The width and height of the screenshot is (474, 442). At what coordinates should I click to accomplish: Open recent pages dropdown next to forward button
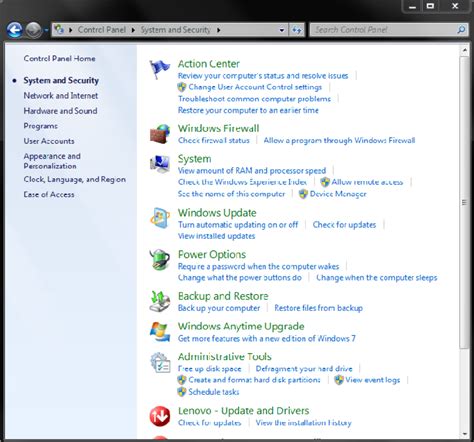[46, 30]
